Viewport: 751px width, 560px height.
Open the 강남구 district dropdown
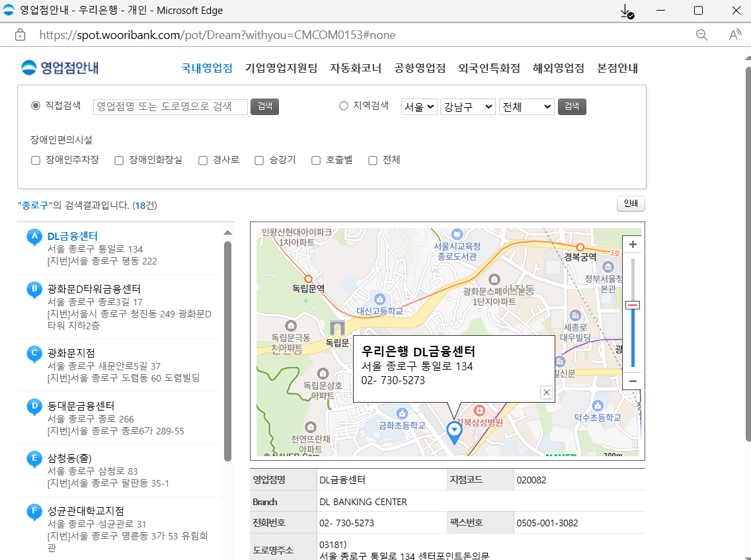[x=468, y=107]
